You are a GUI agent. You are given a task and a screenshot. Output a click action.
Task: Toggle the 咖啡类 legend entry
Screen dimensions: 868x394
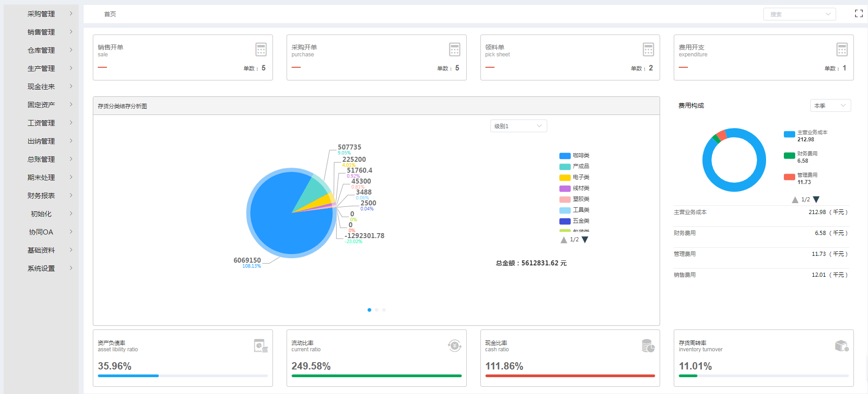[x=574, y=156]
